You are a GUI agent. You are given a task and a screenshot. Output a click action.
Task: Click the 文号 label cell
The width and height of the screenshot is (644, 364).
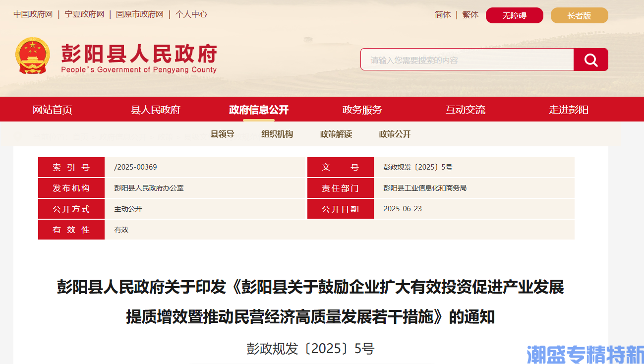point(341,167)
